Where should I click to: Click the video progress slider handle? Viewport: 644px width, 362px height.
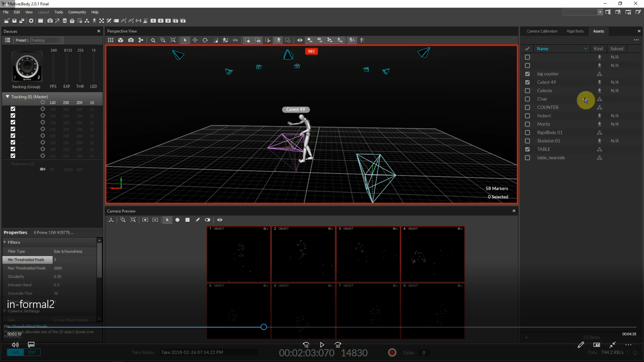point(264,327)
